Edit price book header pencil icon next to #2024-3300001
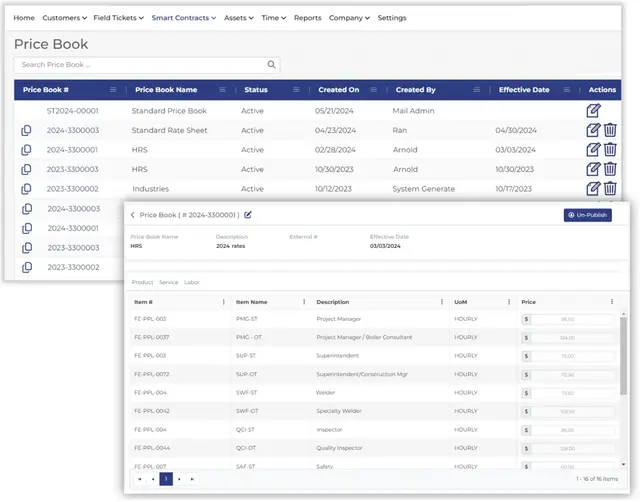This screenshot has width=640, height=502. coord(248,215)
